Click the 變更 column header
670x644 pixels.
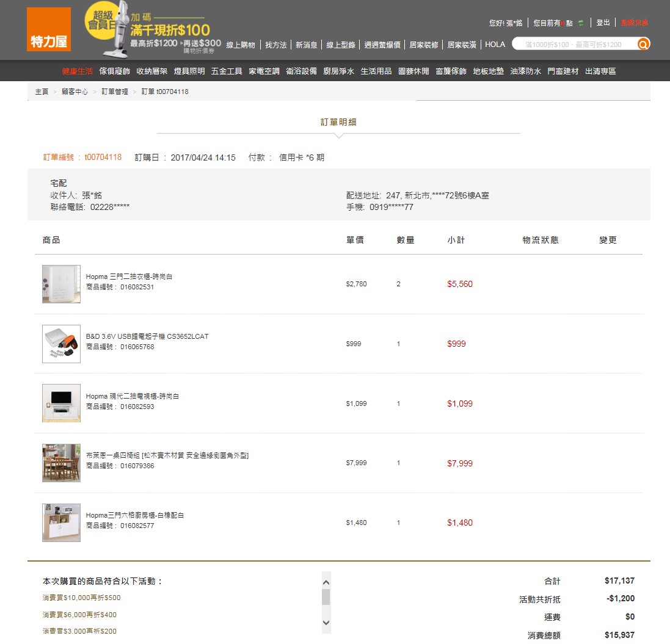click(608, 240)
